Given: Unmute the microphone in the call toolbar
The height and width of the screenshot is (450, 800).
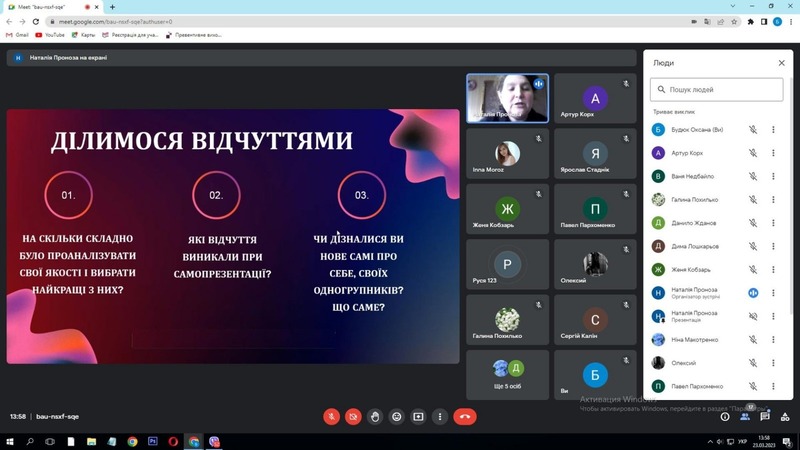Looking at the screenshot, I should pos(331,416).
